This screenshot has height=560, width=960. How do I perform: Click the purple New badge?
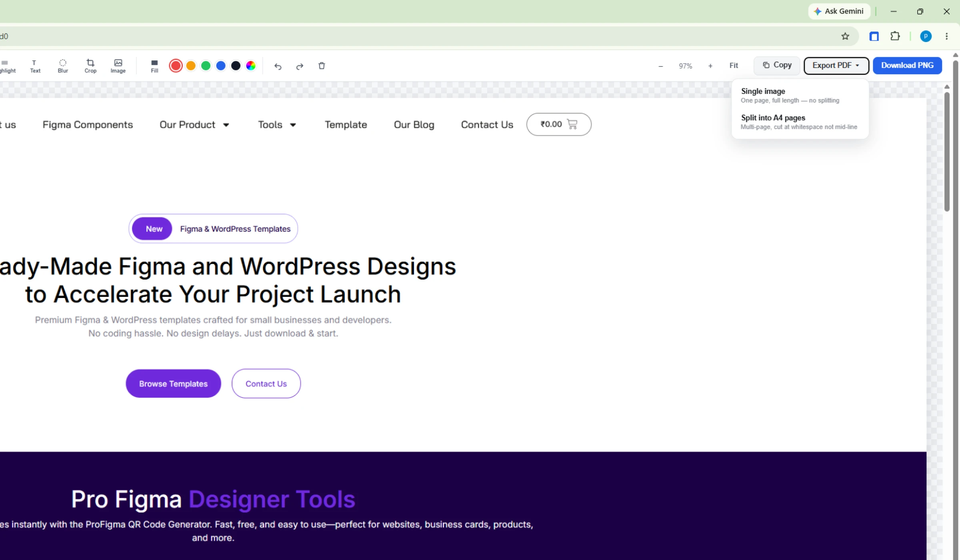coord(152,229)
